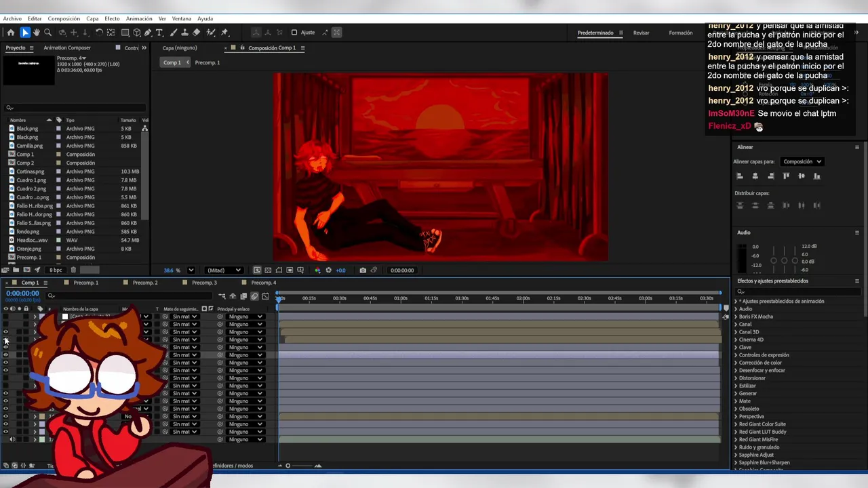Open first layer's Sin mat track matte dropdown
868x488 pixels.
click(x=184, y=317)
